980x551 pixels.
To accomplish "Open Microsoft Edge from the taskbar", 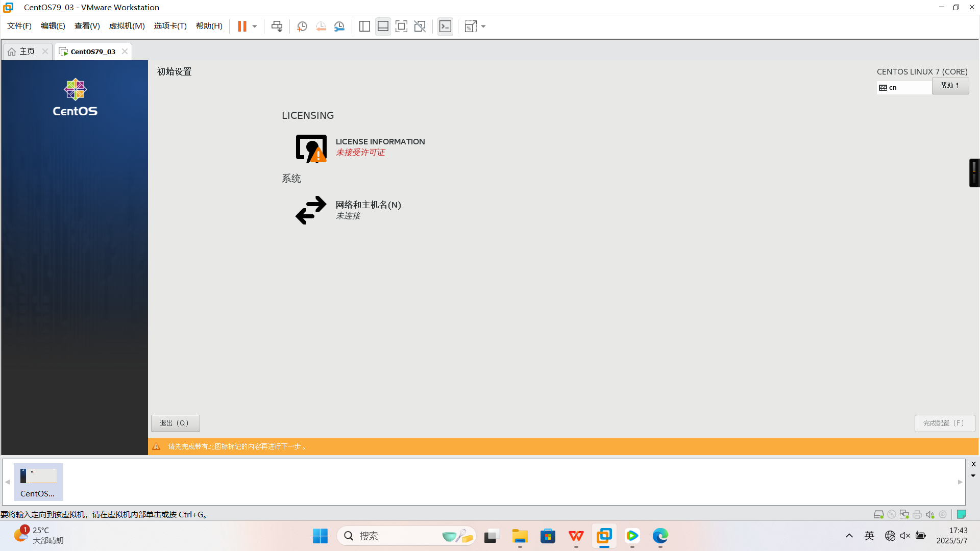I will pyautogui.click(x=660, y=536).
